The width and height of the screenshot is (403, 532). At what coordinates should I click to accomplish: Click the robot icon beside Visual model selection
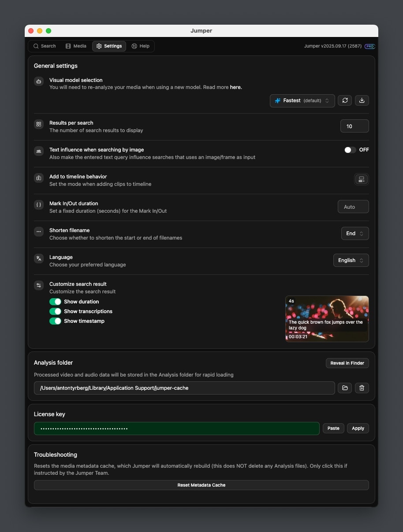[39, 81]
